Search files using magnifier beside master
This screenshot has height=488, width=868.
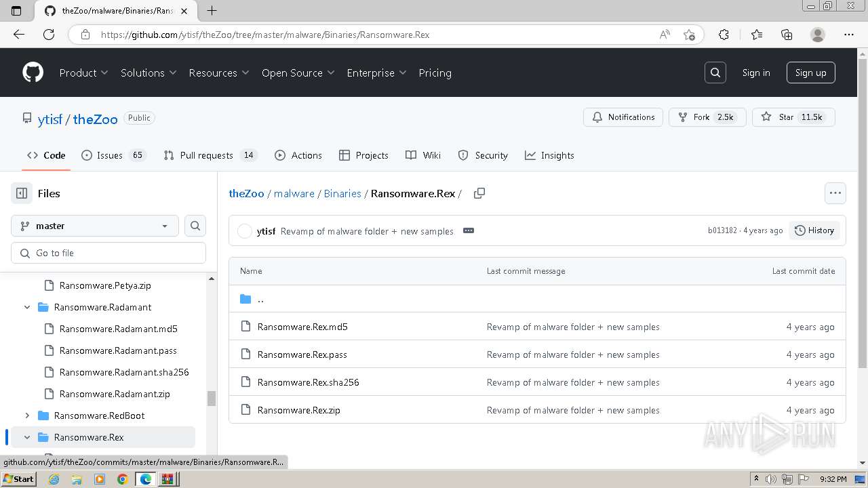point(195,226)
